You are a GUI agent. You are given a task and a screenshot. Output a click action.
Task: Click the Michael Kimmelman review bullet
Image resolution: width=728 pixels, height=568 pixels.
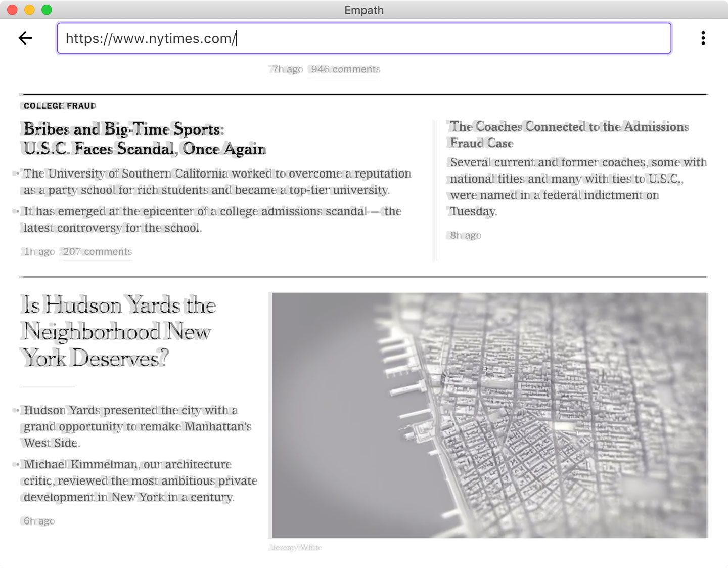[x=141, y=480]
